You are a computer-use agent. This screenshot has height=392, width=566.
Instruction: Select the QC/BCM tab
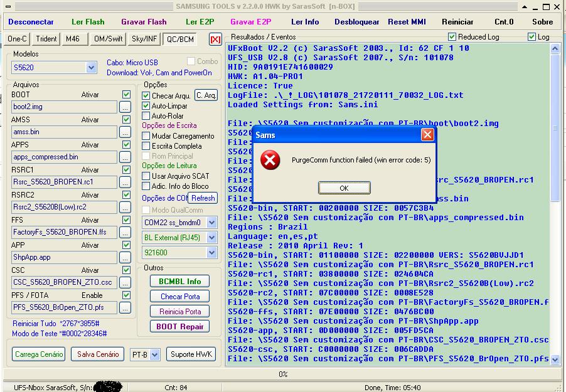(181, 39)
